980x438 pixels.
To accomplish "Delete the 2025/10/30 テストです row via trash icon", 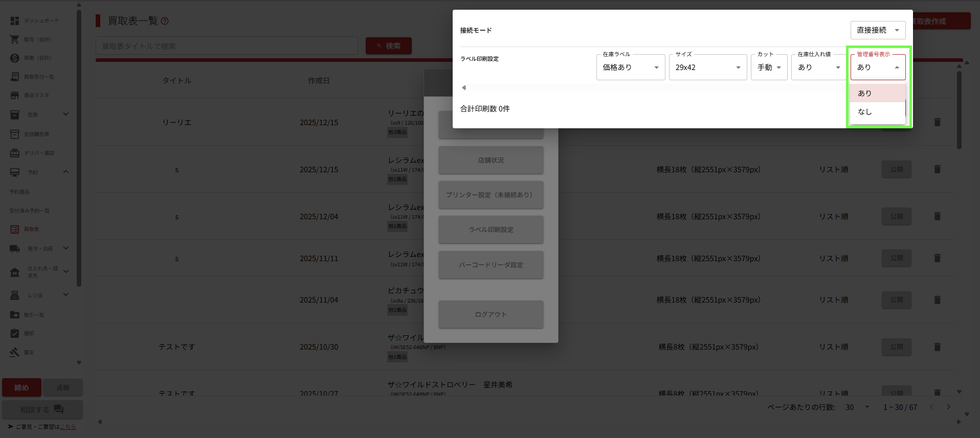I will [937, 347].
